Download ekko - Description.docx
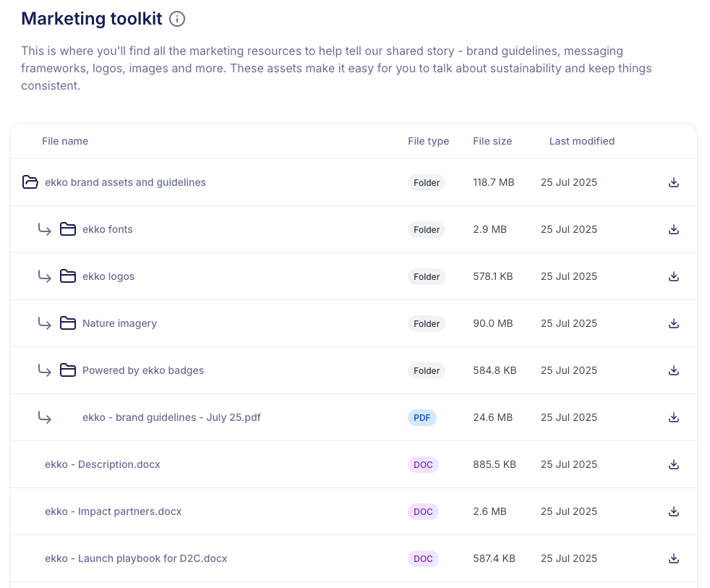Image resolution: width=710 pixels, height=588 pixels. coord(674,465)
